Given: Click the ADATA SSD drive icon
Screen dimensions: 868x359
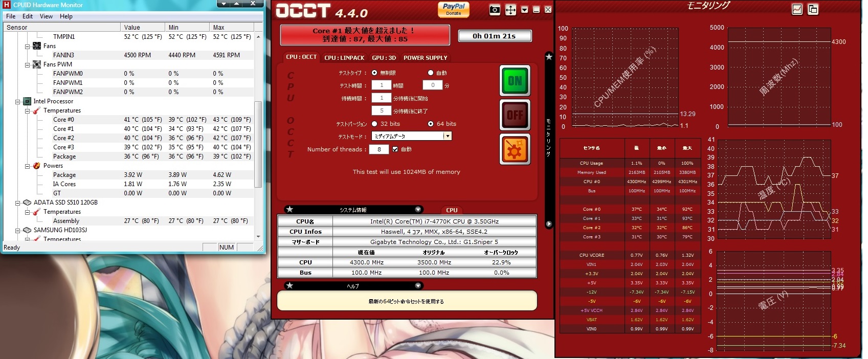Looking at the screenshot, I should (x=27, y=203).
